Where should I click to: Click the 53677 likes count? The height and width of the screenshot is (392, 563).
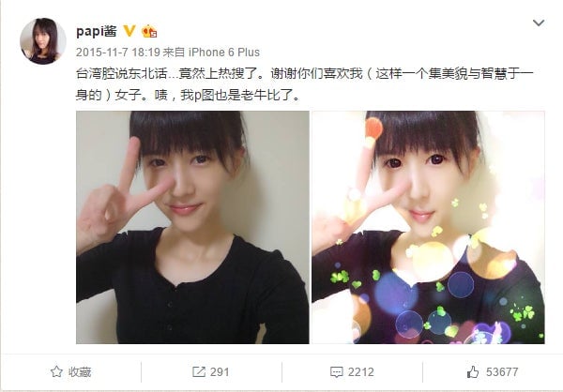502,372
